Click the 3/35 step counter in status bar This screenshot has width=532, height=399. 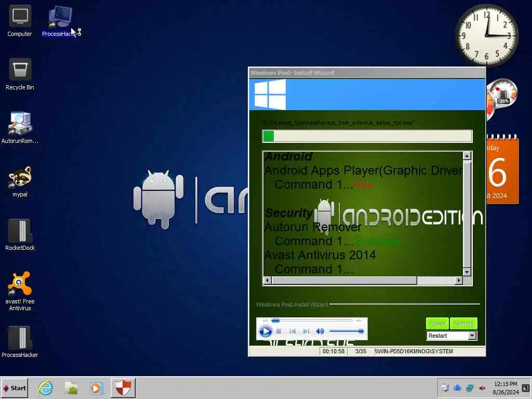[x=361, y=351]
